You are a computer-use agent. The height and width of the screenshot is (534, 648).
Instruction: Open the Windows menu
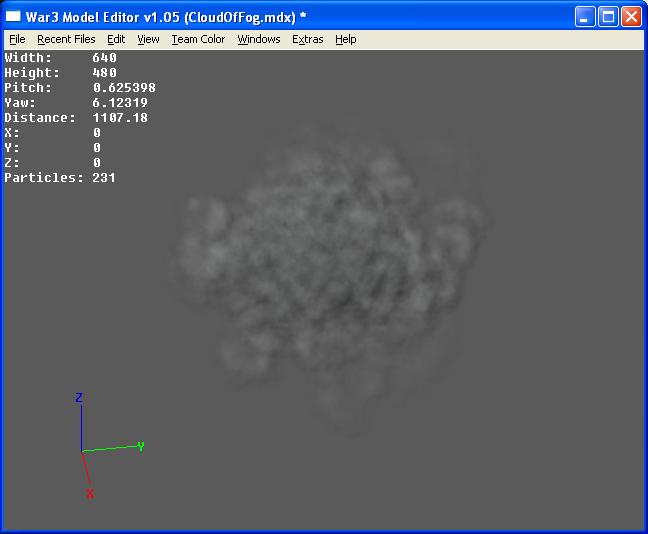click(x=259, y=39)
